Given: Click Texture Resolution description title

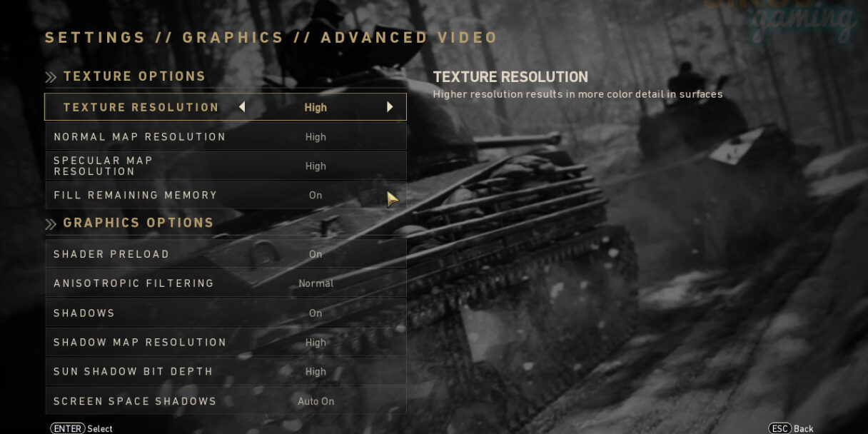Looking at the screenshot, I should pos(510,77).
